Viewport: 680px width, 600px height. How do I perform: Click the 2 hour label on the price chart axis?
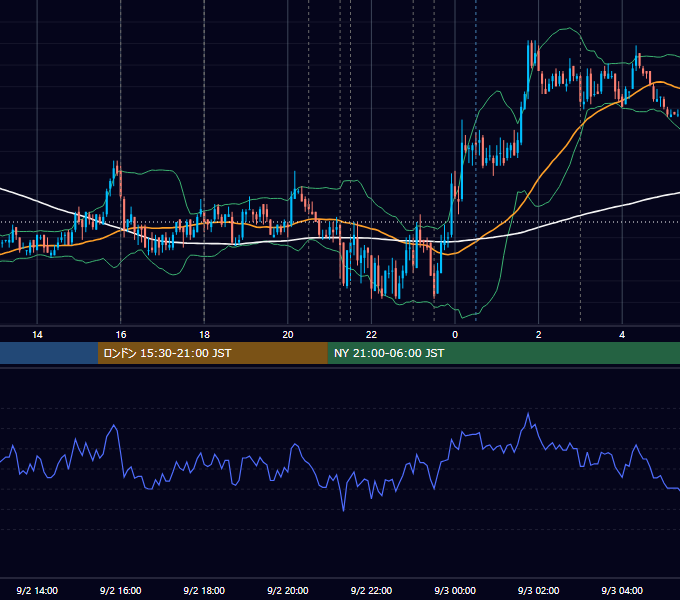click(x=539, y=335)
